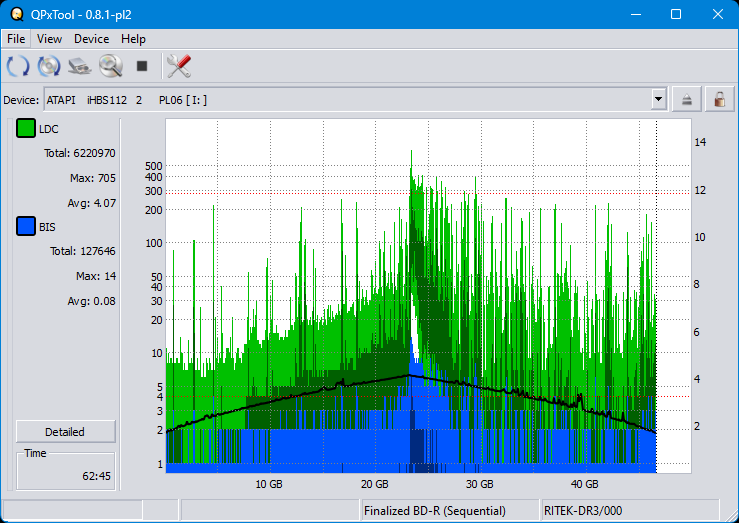Click the Finalized BD-R status bar field
The height and width of the screenshot is (523, 739).
[x=435, y=511]
